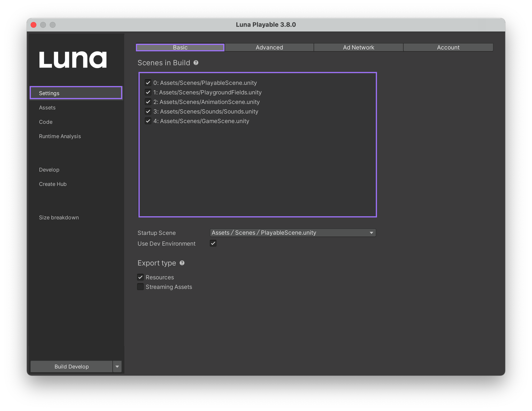
Task: Click the Scenes in Build help icon
Action: click(196, 63)
